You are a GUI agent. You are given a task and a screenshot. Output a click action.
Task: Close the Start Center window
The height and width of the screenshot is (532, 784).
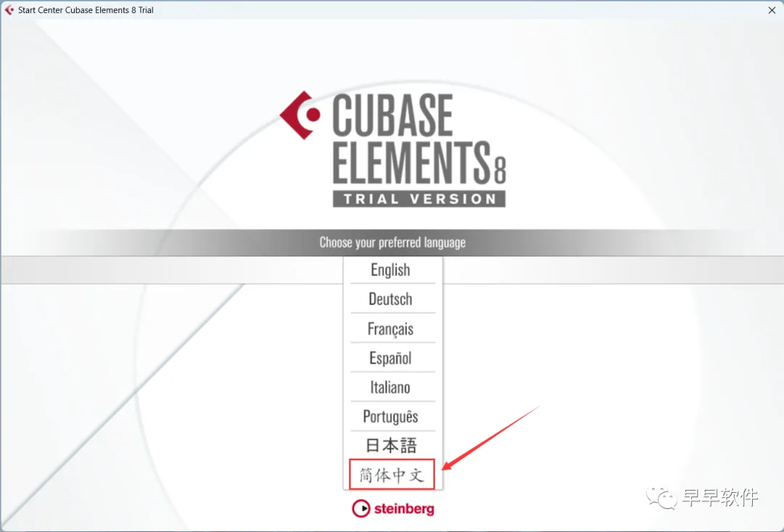pyautogui.click(x=772, y=10)
